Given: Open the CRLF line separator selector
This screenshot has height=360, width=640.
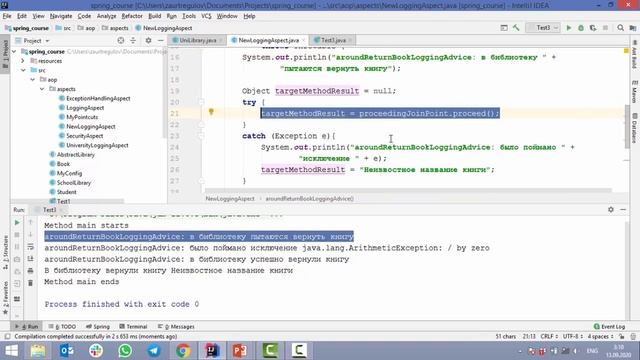Looking at the screenshot, I should click(x=549, y=337).
